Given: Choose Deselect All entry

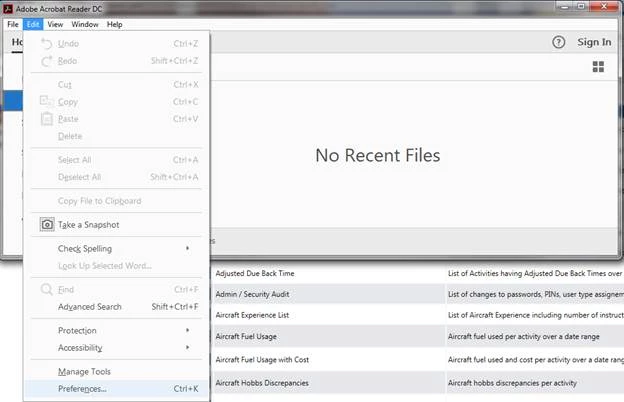Looking at the screenshot, I should coord(116,177).
